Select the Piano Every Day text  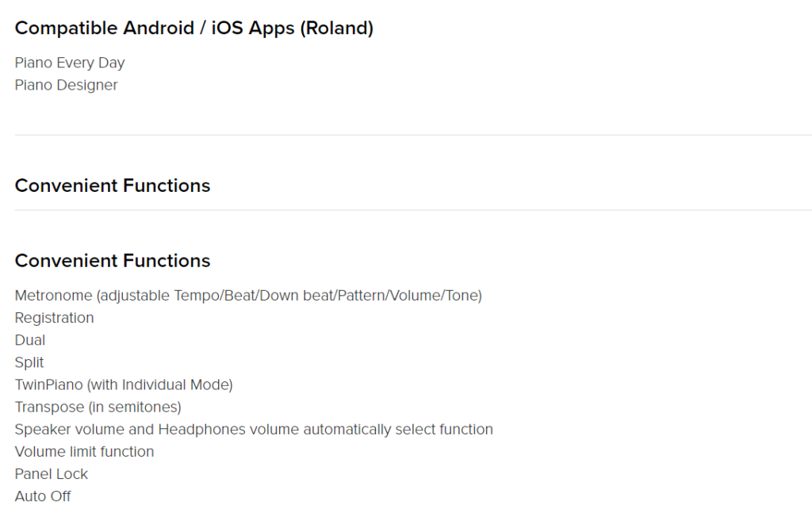click(70, 63)
